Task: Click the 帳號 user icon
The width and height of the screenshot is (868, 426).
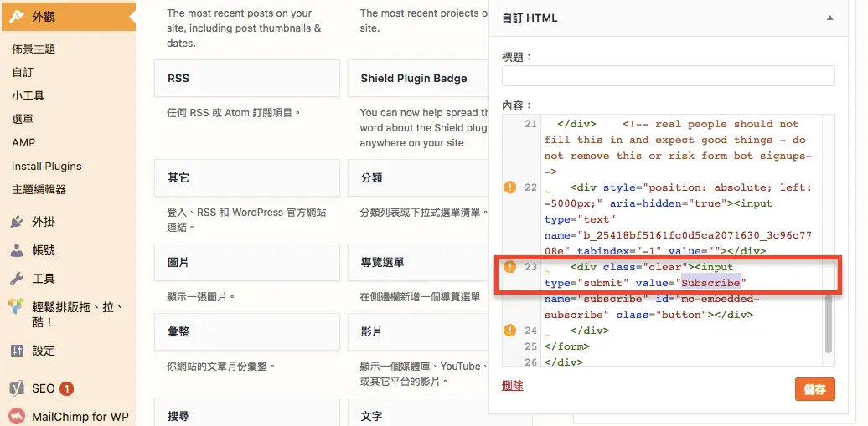Action: click(x=17, y=250)
